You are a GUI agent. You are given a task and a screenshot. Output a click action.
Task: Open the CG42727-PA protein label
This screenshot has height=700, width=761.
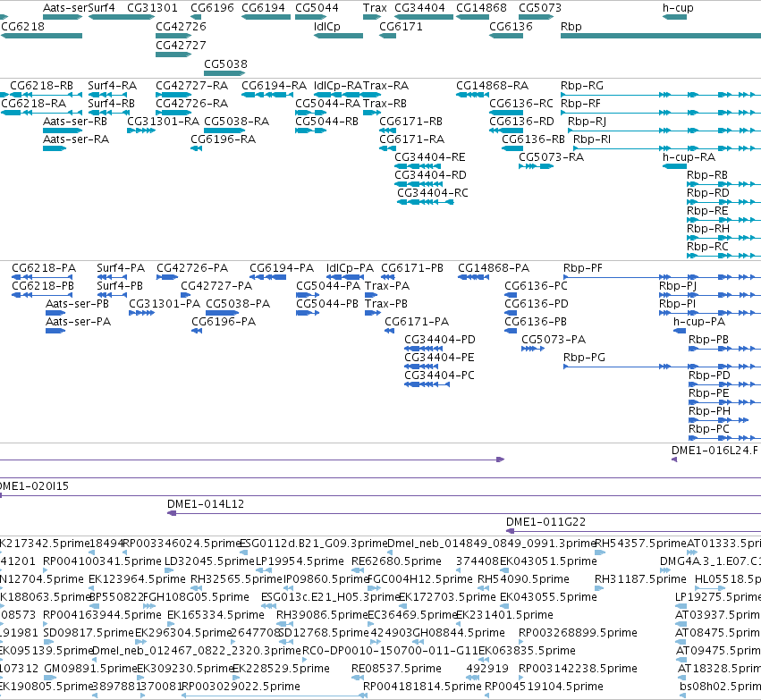coord(216,286)
